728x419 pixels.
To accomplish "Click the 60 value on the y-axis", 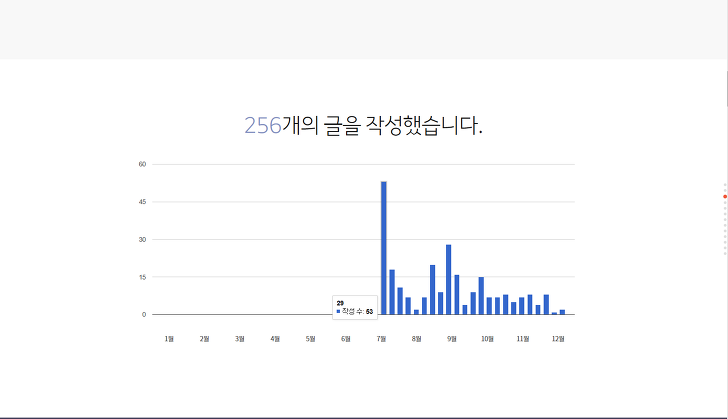I will (x=142, y=164).
